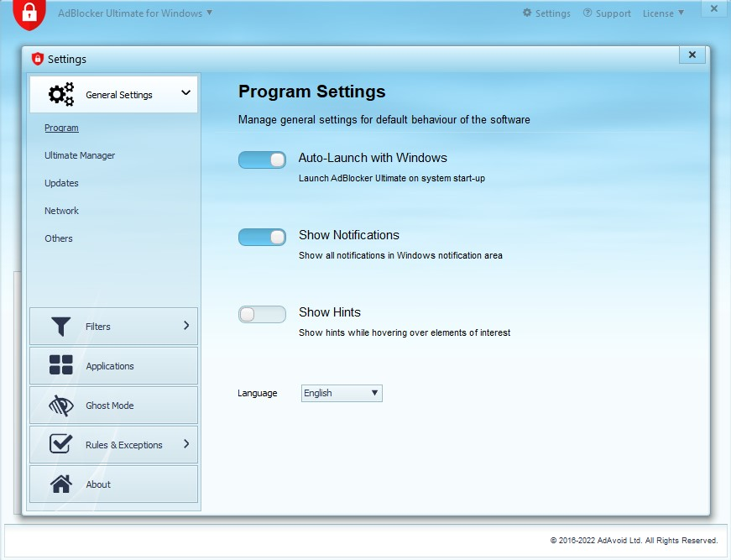Screen dimensions: 731x560
Task: Open the License dropdown menu
Action: point(663,13)
